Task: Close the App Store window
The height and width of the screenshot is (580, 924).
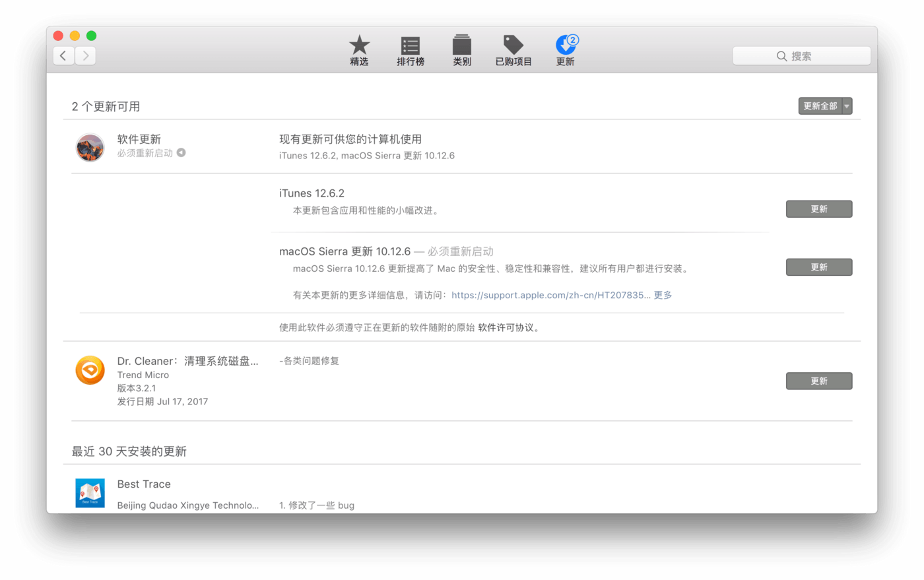Action: point(59,36)
